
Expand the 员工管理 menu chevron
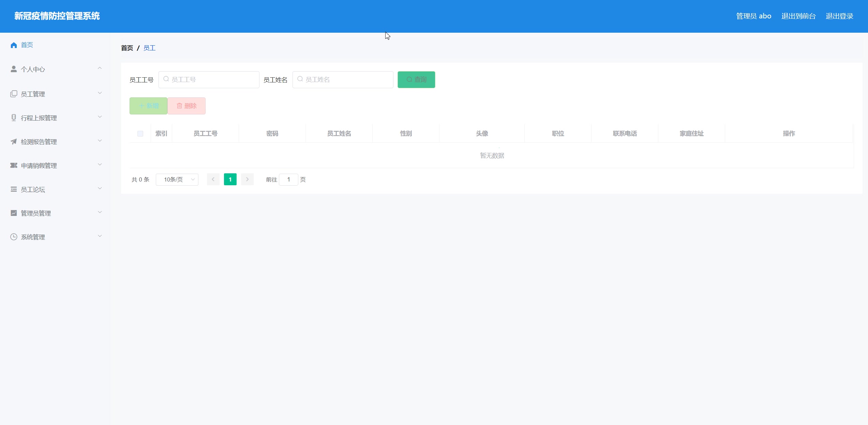[100, 93]
